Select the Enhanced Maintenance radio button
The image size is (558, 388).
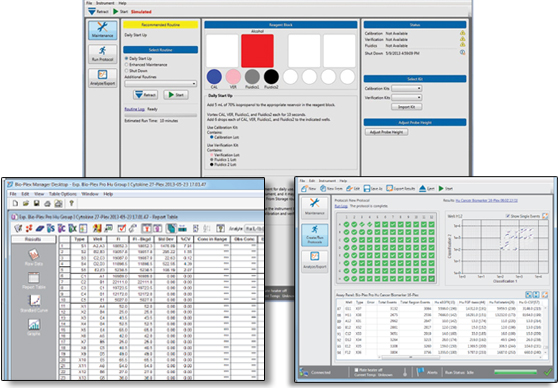coord(126,64)
